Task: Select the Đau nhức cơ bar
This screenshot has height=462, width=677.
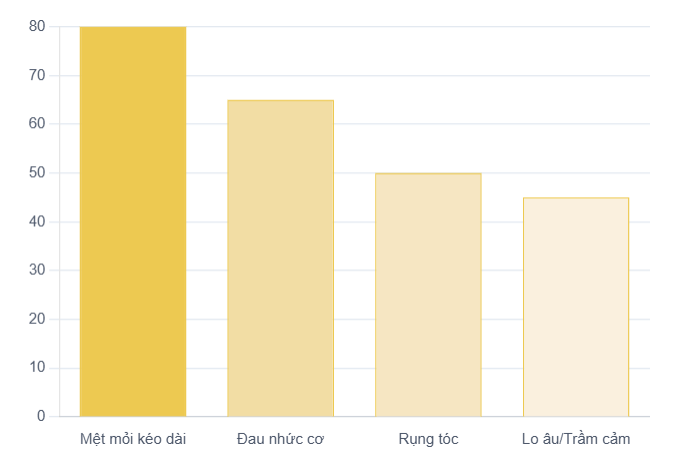Action: coord(280,258)
